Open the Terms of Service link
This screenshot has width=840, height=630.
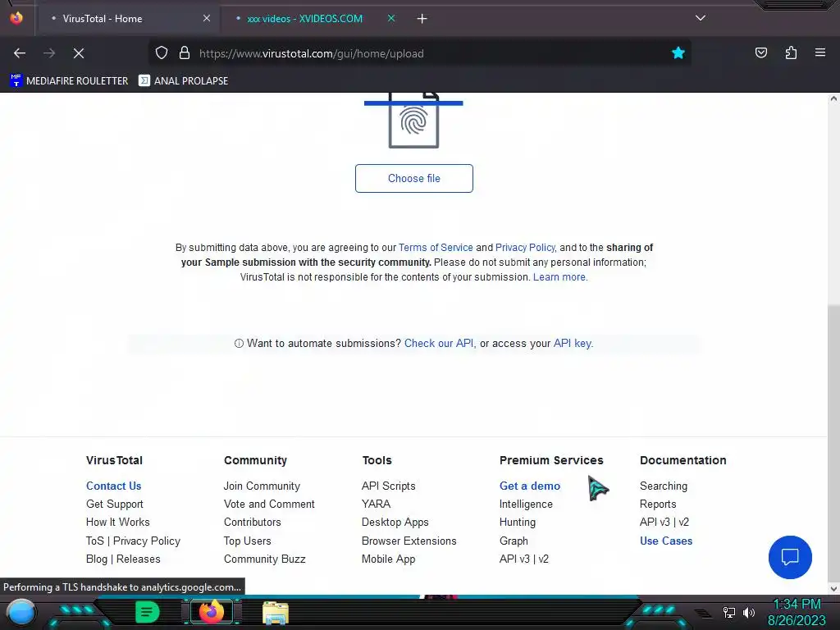click(436, 248)
